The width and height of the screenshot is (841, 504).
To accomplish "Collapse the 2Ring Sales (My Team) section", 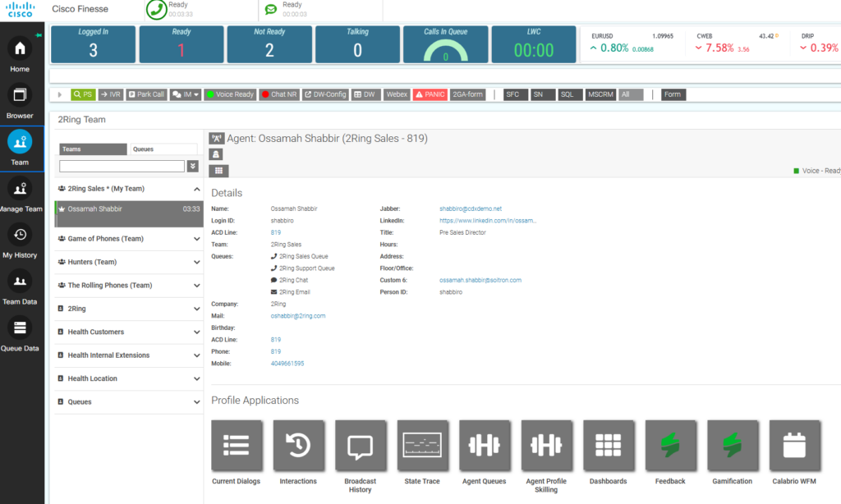I will pos(195,188).
